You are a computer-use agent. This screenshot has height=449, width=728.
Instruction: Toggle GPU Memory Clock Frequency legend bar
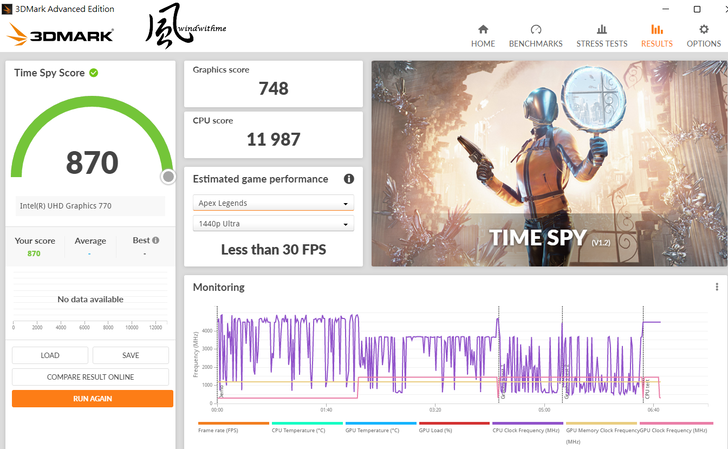coord(601,423)
